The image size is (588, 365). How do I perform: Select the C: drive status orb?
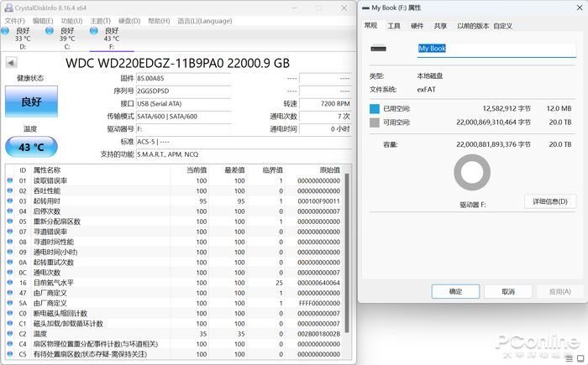pos(50,31)
